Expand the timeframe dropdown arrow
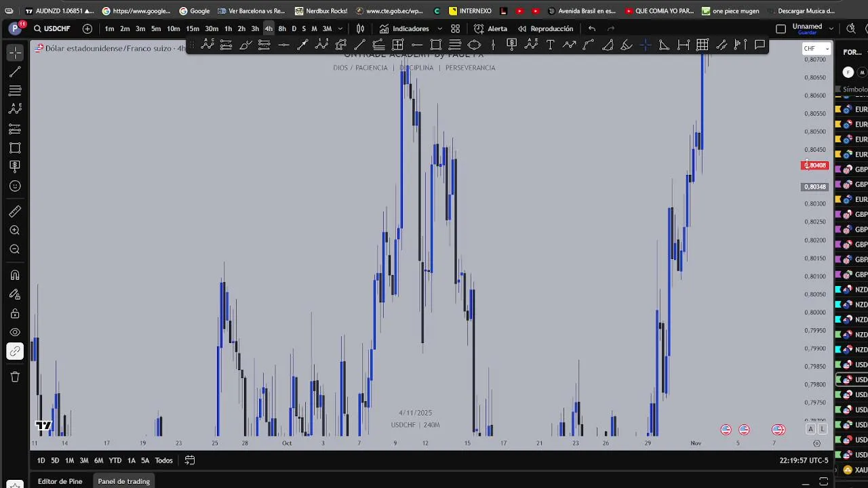 pyautogui.click(x=340, y=28)
